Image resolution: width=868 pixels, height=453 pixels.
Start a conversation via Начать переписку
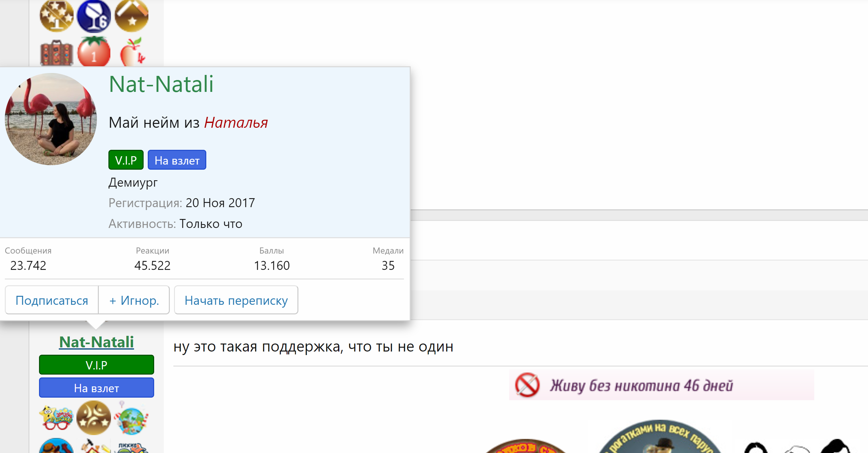coord(236,300)
